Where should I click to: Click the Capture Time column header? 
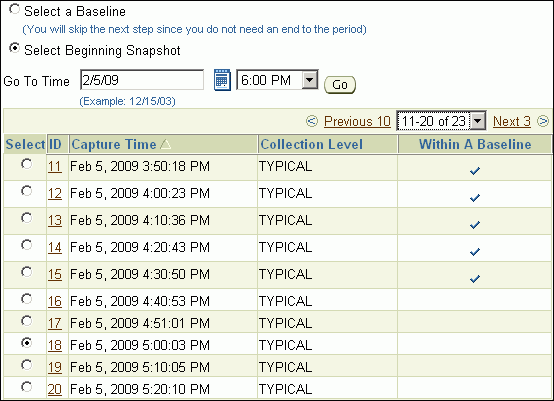(x=114, y=144)
